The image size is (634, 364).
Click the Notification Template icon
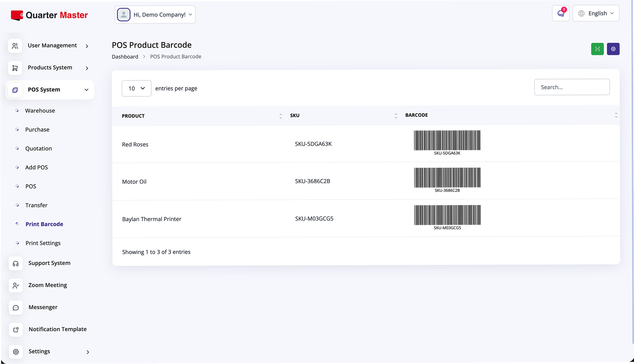[x=16, y=329]
